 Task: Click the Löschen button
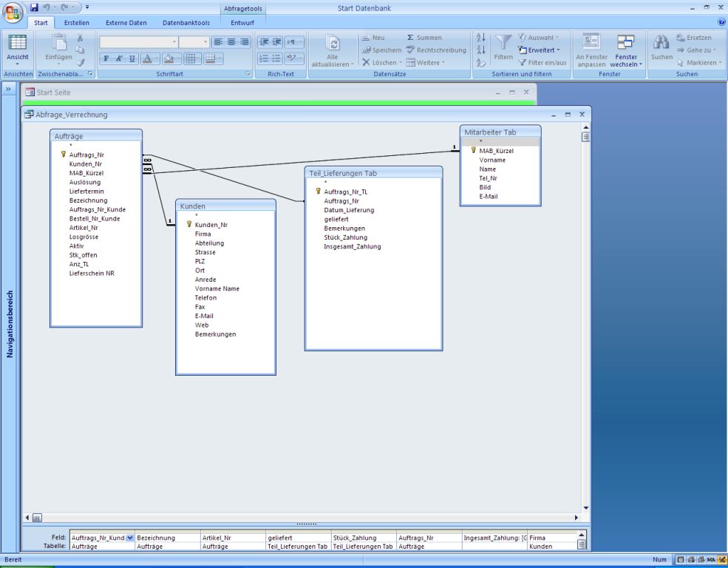(x=381, y=62)
